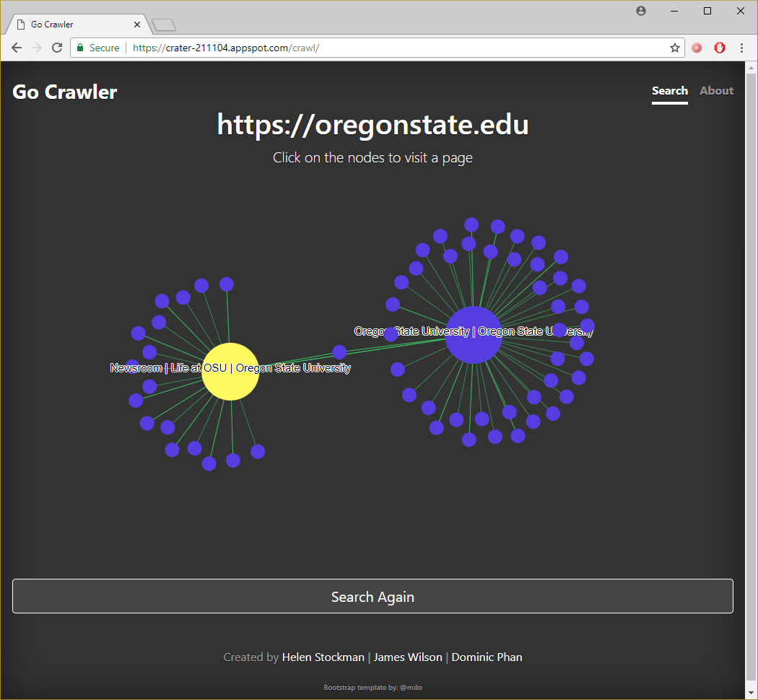This screenshot has width=758, height=700.
Task: Click the small node linking the two clusters
Action: click(x=339, y=352)
